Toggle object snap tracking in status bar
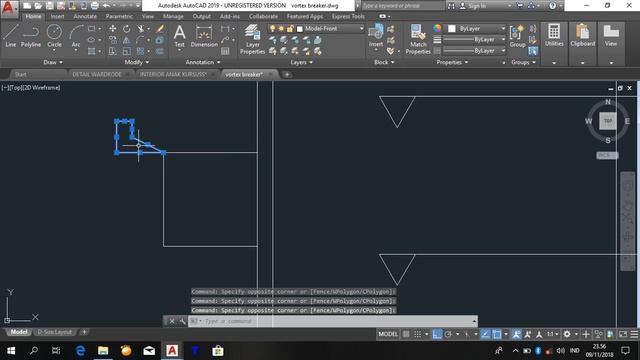This screenshot has height=360, width=640. (x=485, y=334)
